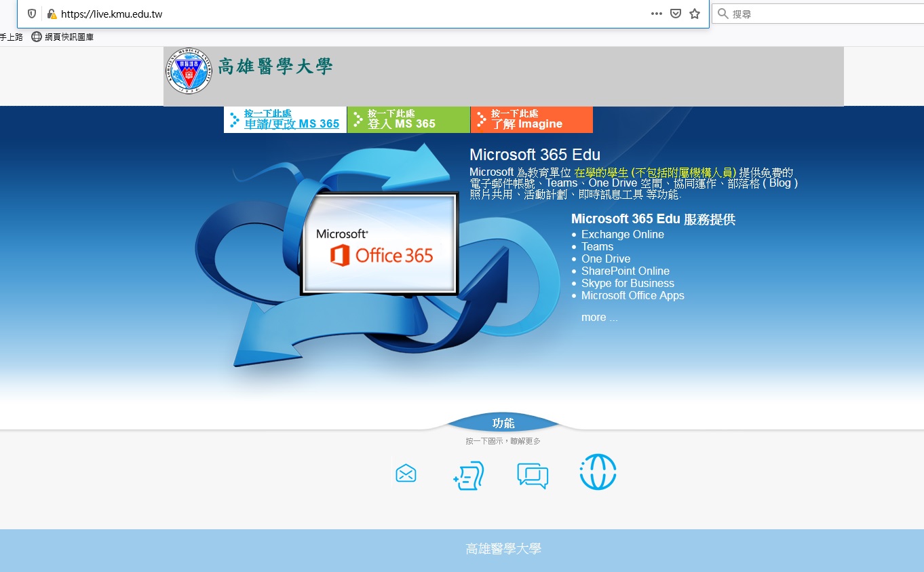Viewport: 924px width, 572px height.
Task: Click the Kaohsiung Medical University logo emblem
Action: click(189, 71)
